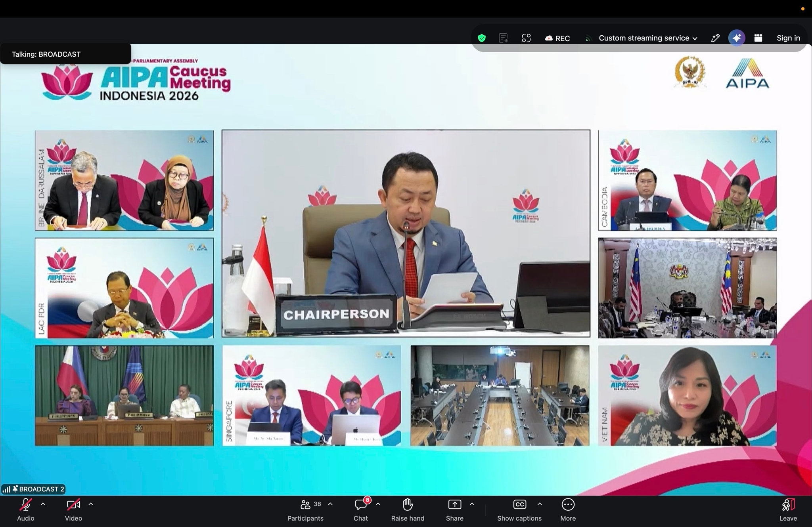Image resolution: width=812 pixels, height=527 pixels.
Task: Click the screen capture icon in top bar
Action: (x=526, y=38)
